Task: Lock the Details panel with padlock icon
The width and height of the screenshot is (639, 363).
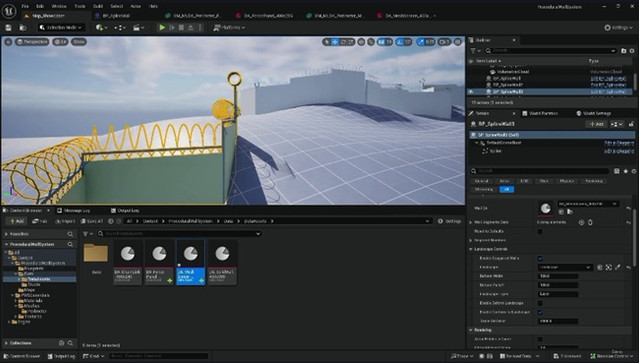Action: pos(631,124)
